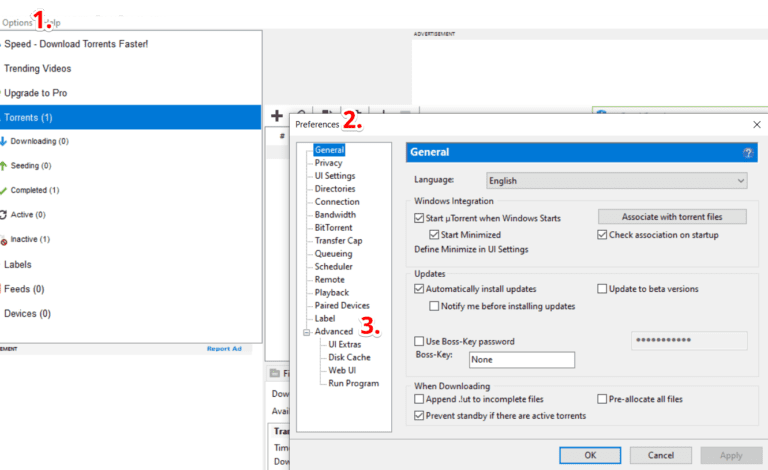Click Upgrade to Pro in sidebar
Viewport: 768px width, 470px height.
click(x=35, y=93)
